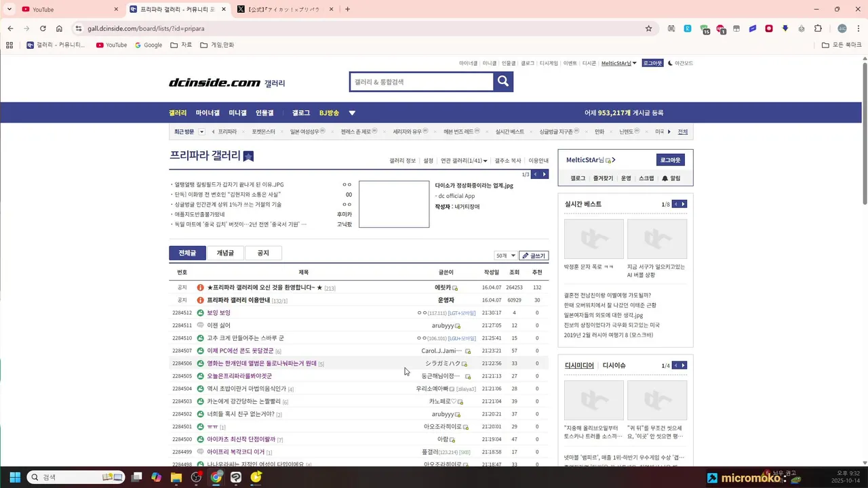This screenshot has height=488, width=868.
Task: Open a new browser tab with plus
Action: point(347,9)
